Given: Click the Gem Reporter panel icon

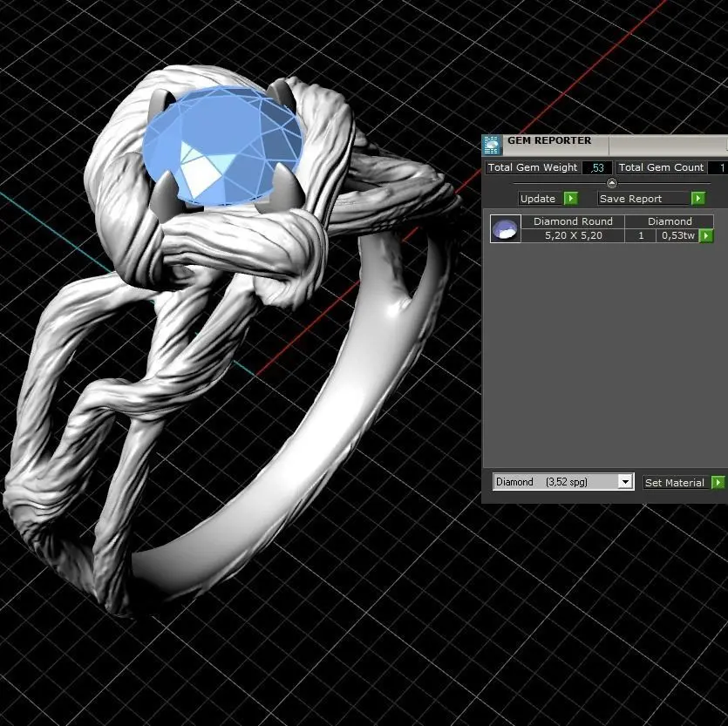Looking at the screenshot, I should tap(492, 146).
